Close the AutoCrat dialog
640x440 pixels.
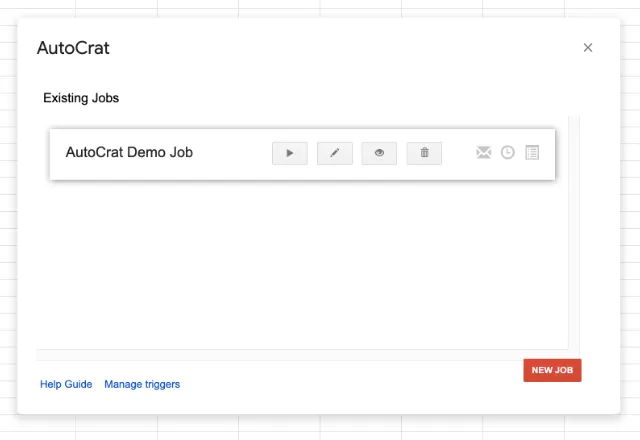588,48
